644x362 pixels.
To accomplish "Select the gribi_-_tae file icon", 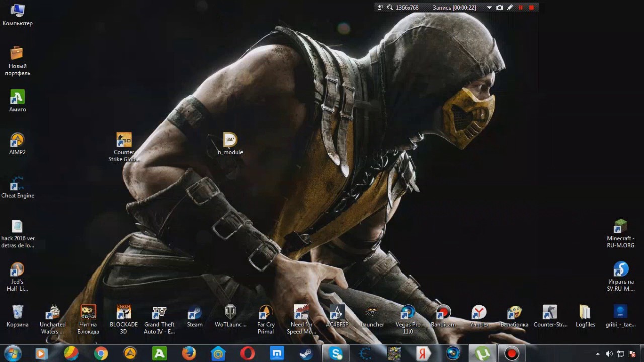I will (x=621, y=316).
